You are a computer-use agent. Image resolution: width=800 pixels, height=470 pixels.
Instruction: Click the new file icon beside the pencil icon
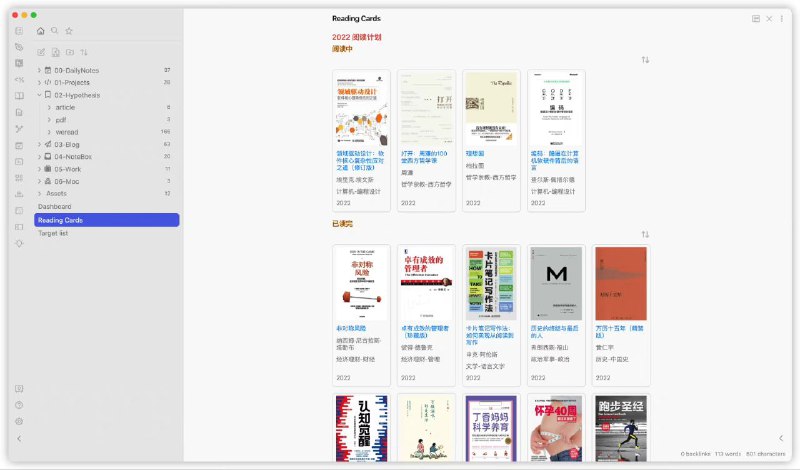[56, 52]
